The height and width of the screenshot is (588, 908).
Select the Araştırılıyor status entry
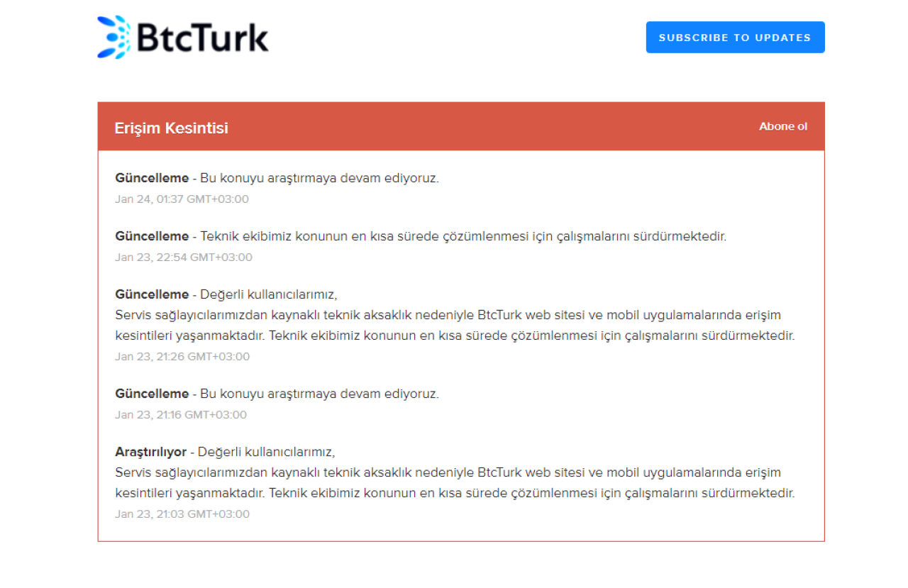[x=152, y=450]
